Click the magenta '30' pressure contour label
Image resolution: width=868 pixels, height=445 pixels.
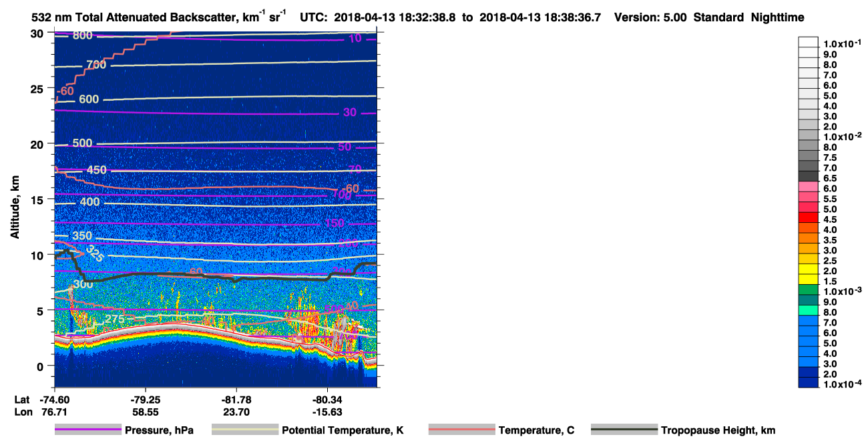point(350,112)
